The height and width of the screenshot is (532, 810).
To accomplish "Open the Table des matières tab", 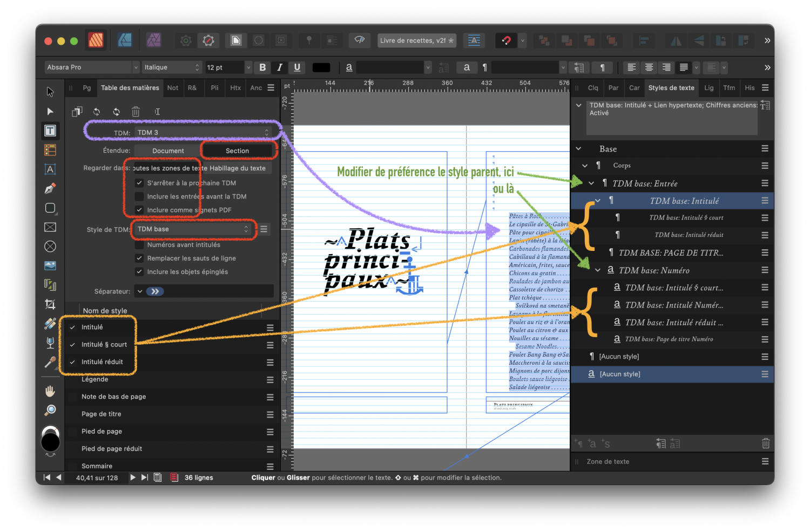I will tap(130, 88).
